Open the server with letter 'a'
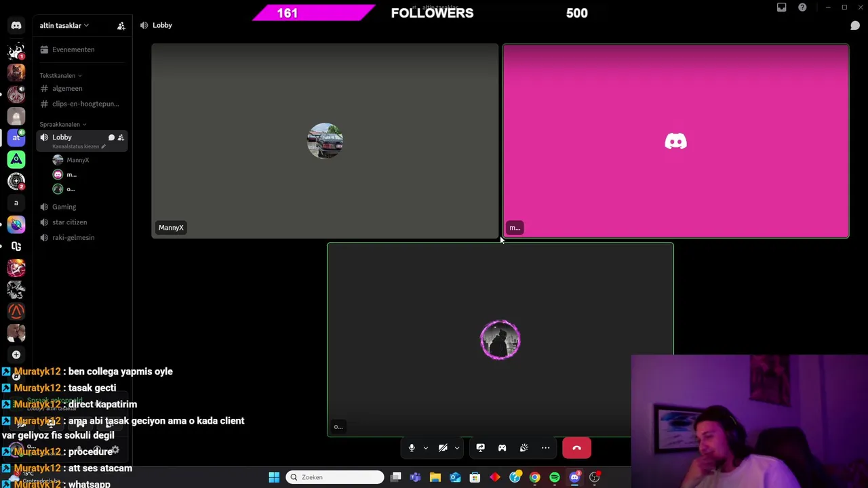Viewport: 868px width, 488px height. 16,203
